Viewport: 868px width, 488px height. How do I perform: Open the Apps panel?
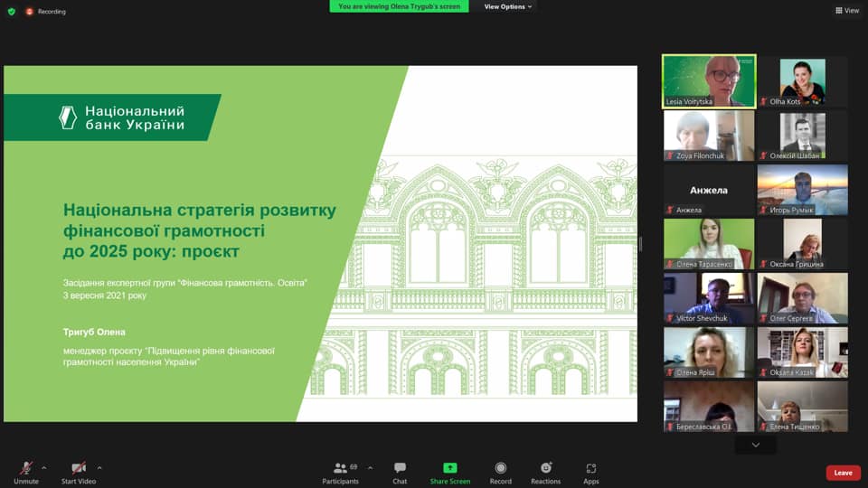point(590,468)
